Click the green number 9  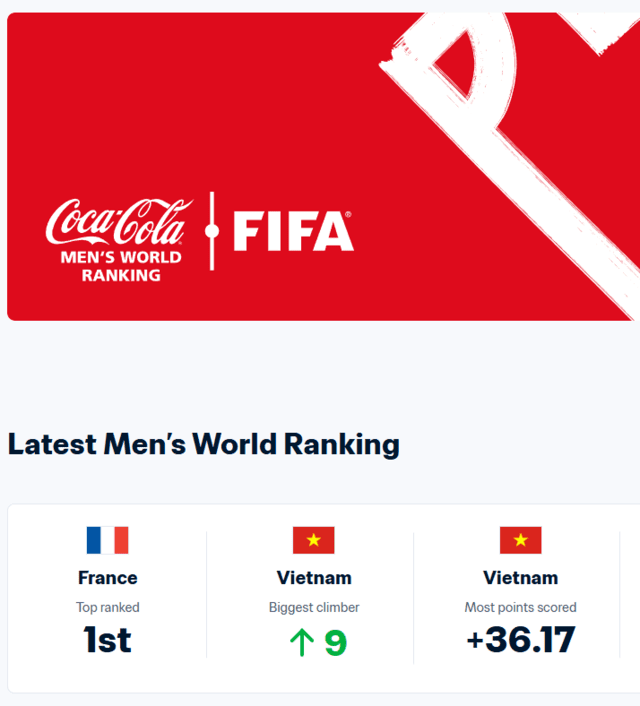(x=335, y=642)
